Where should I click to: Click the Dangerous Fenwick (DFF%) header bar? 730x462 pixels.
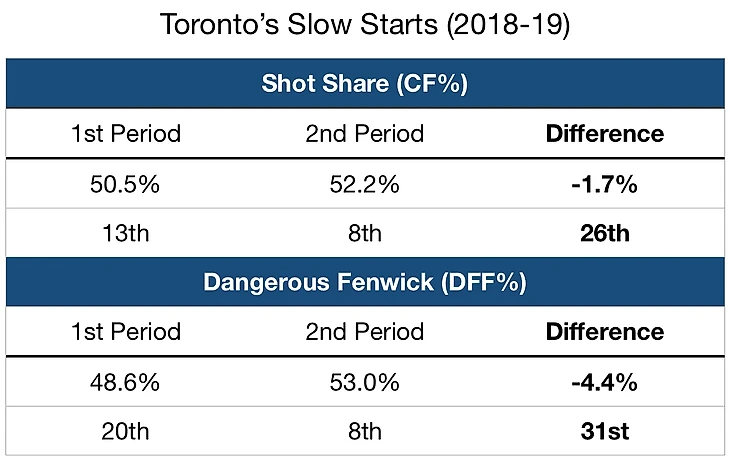pos(365,282)
